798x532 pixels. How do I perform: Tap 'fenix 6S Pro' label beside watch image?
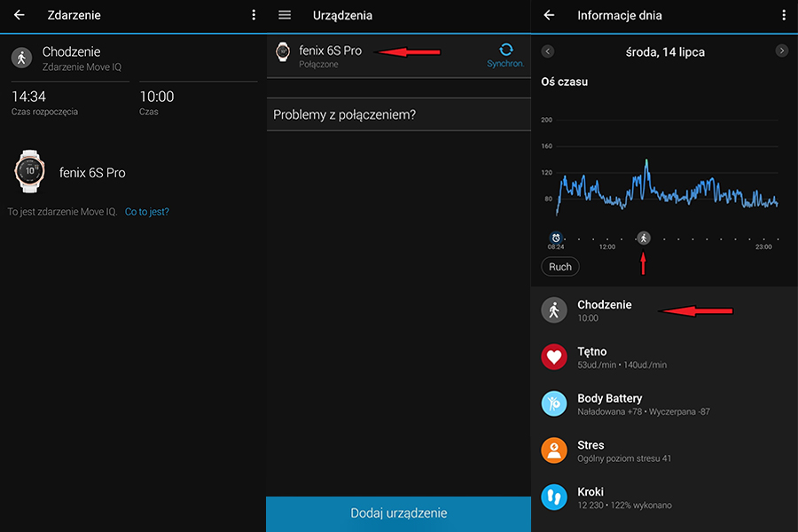pos(92,173)
